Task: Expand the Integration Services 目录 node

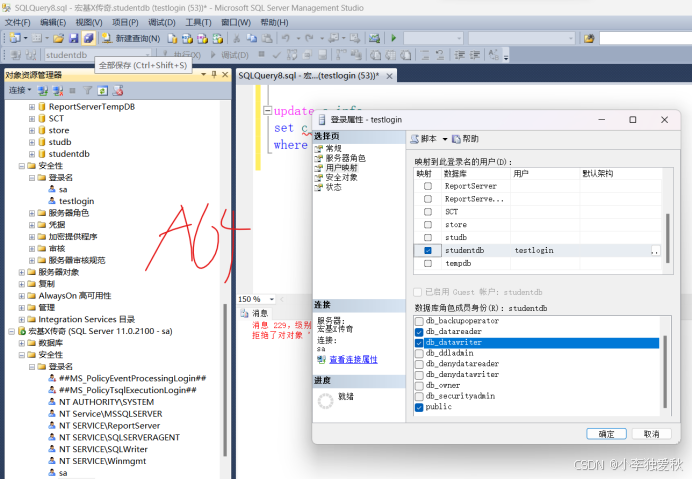Action: pyautogui.click(x=21, y=320)
